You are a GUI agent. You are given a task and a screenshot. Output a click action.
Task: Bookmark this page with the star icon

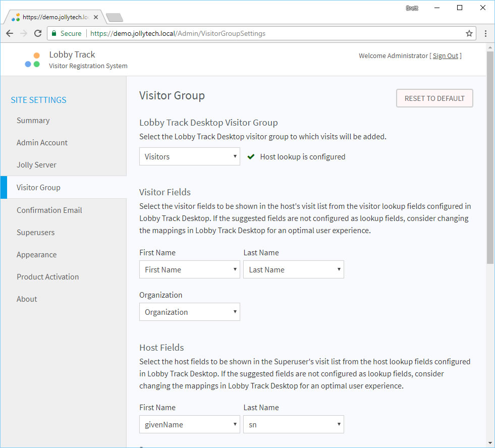(x=469, y=33)
